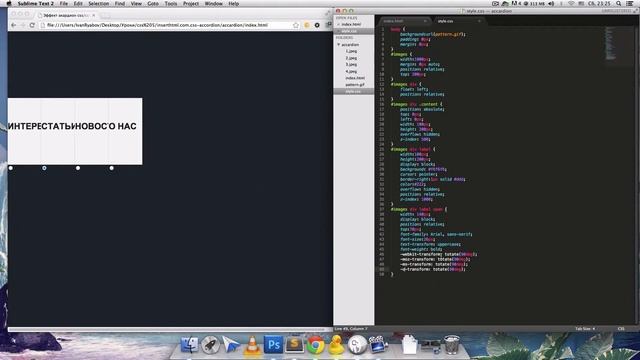Open Cyberduck from the Dock

336,345
